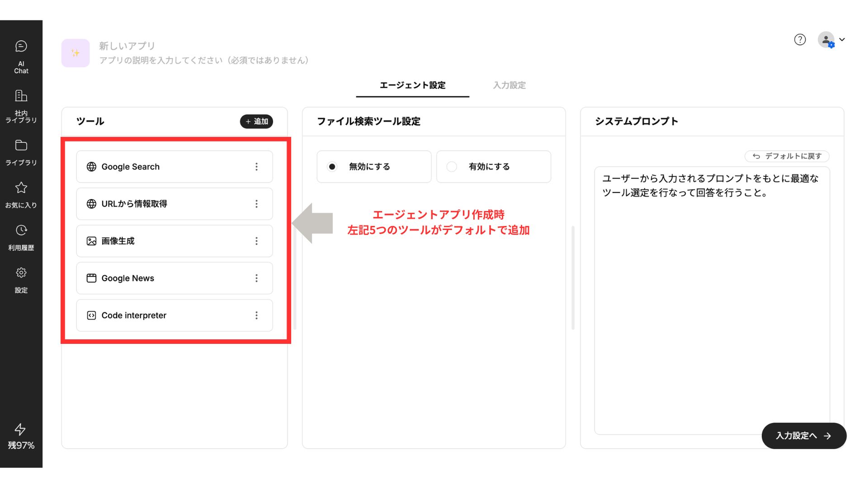Viewport: 868px width, 488px height.
Task: Click the sparkle app icon thumbnail
Action: pyautogui.click(x=75, y=53)
